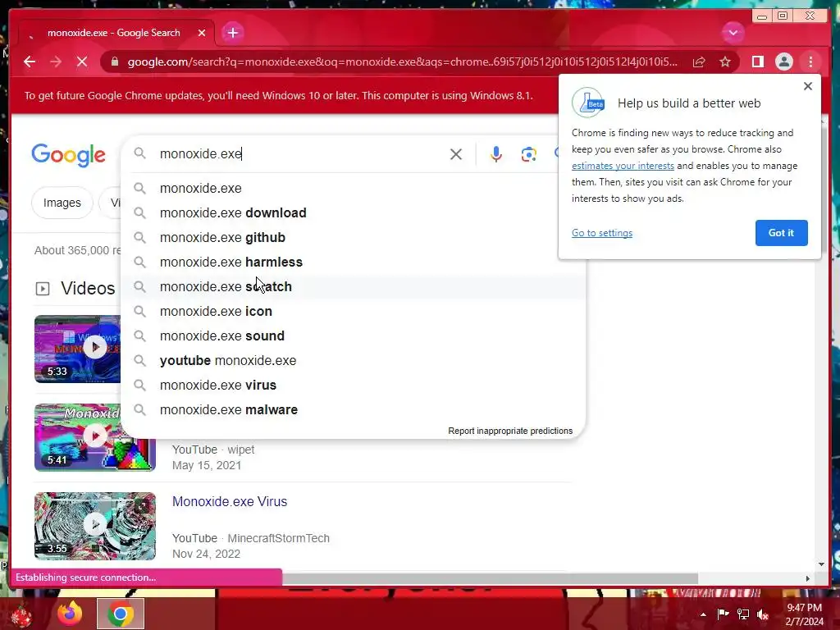Show hidden tray icons arrow
The height and width of the screenshot is (630, 840).
(x=703, y=614)
